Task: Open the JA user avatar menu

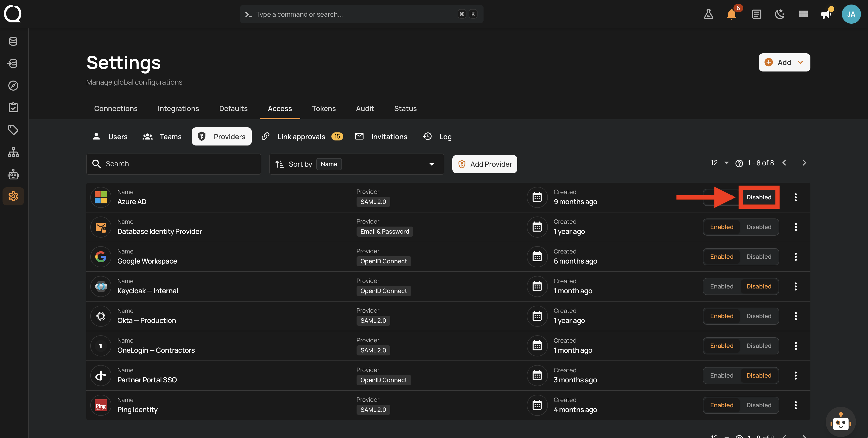Action: click(851, 14)
